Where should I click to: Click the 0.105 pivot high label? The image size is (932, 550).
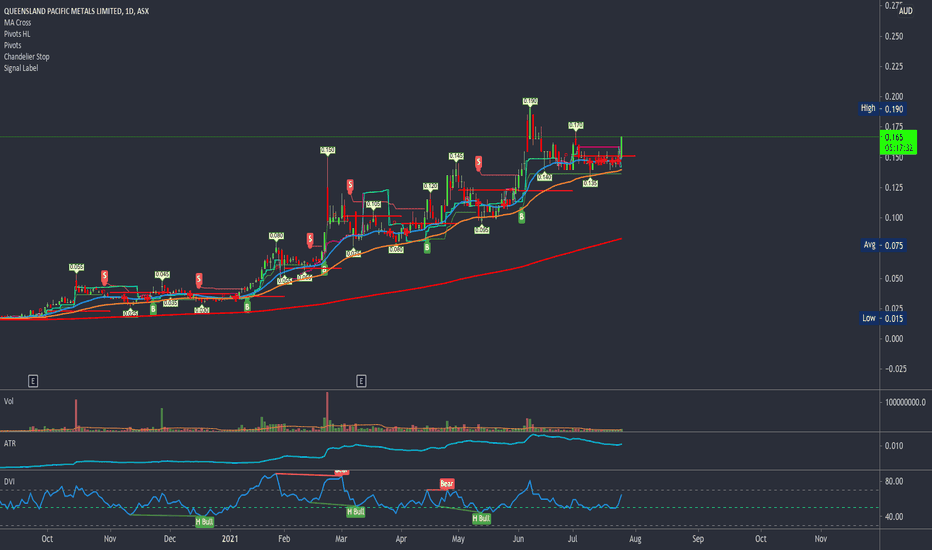coord(373,205)
